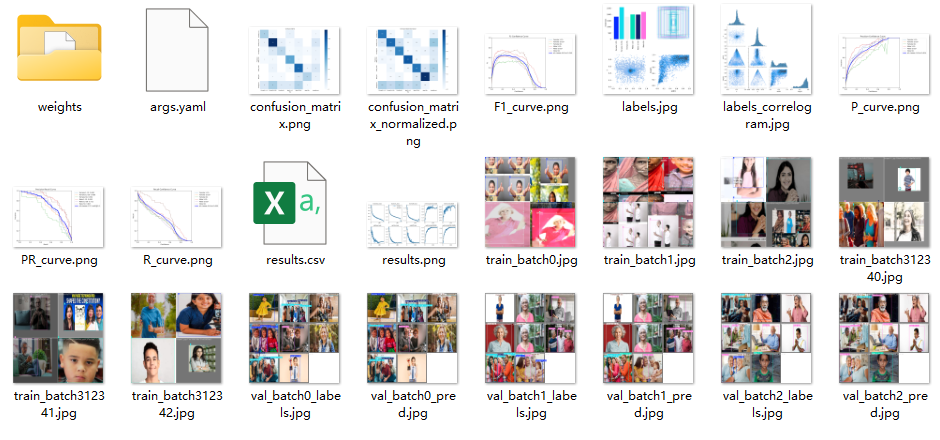Select the labels.jpg thumbnail

click(648, 49)
